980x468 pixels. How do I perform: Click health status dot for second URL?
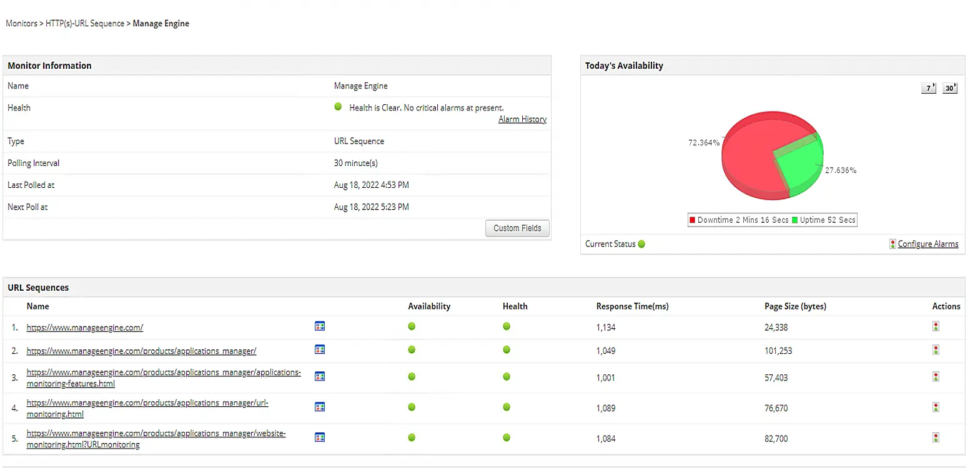pyautogui.click(x=507, y=350)
